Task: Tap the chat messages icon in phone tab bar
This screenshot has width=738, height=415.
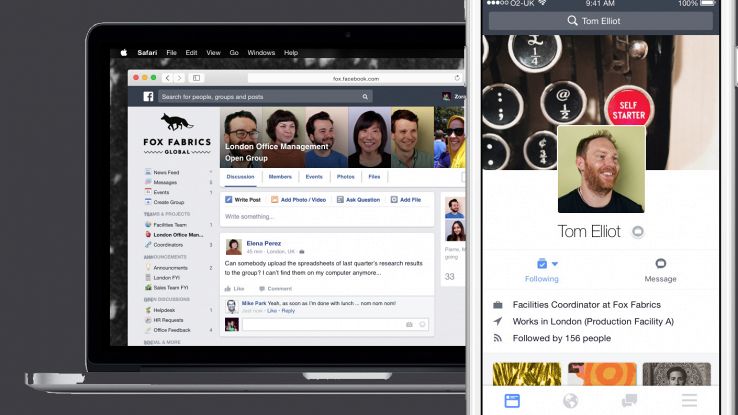Action: (629, 401)
